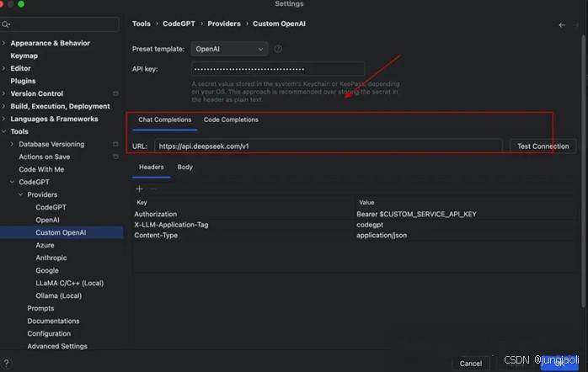The height and width of the screenshot is (372, 588).
Task: Select the Headers tab
Action: 151,167
